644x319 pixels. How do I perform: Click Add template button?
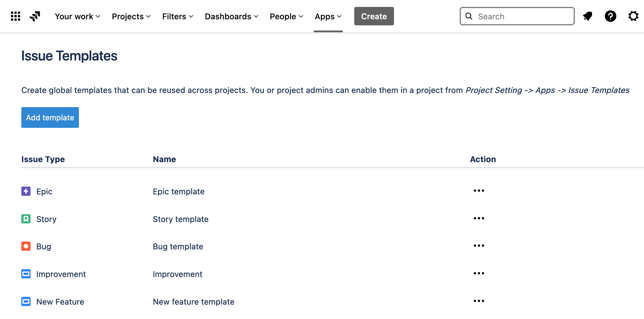click(50, 117)
